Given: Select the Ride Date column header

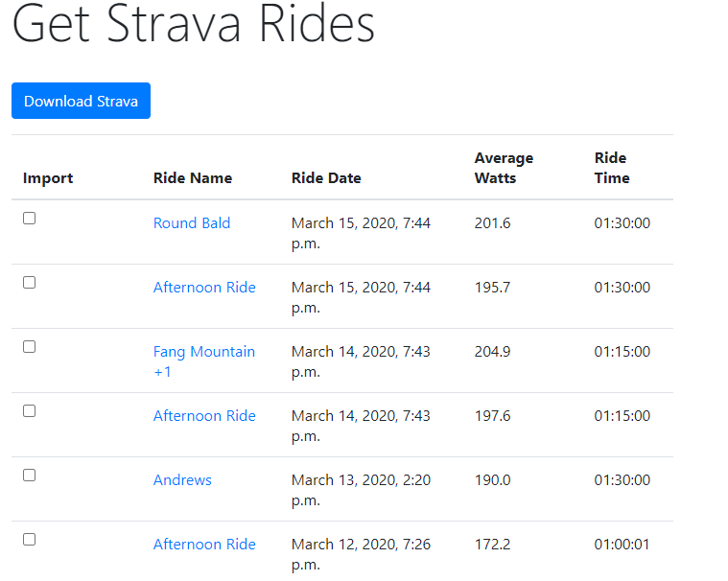Looking at the screenshot, I should [326, 178].
